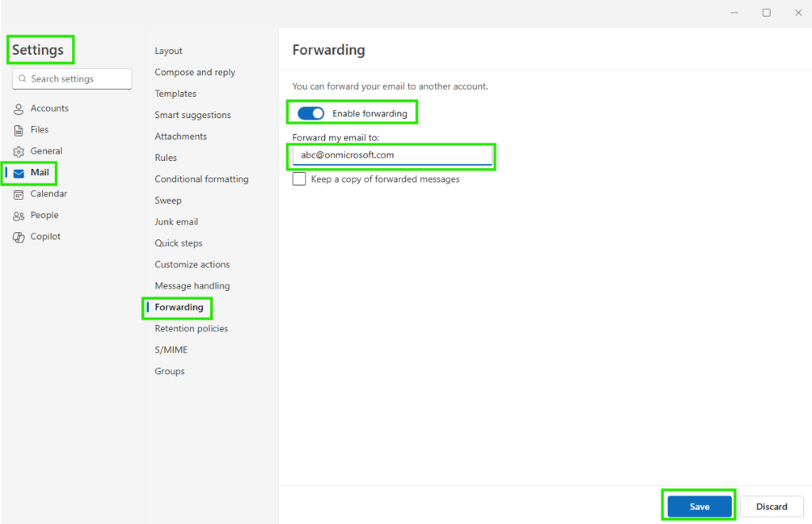
Task: Open Smart suggestions settings
Action: 193,115
